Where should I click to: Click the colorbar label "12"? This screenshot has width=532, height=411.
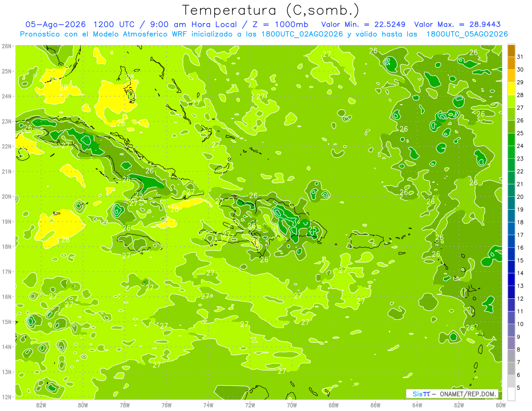coord(520,298)
